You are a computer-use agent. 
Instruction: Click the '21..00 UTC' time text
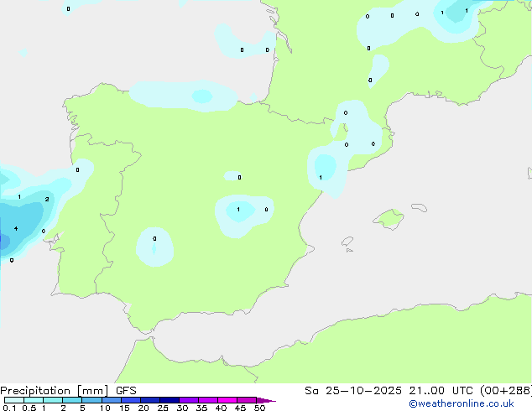tap(441, 391)
